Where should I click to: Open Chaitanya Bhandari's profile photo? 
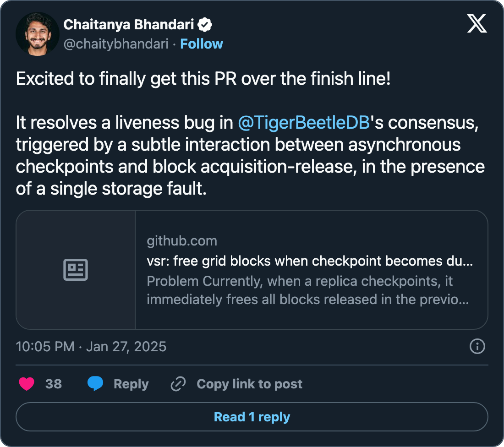38,34
